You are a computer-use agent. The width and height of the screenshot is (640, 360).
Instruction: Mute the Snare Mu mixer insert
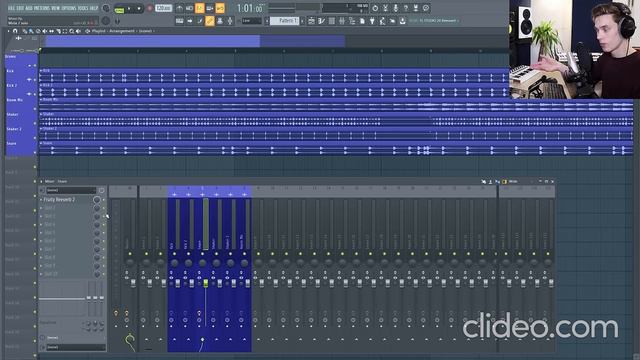[x=244, y=254]
